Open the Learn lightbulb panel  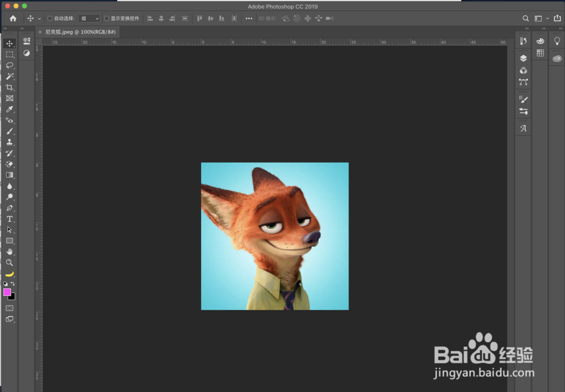click(x=557, y=41)
